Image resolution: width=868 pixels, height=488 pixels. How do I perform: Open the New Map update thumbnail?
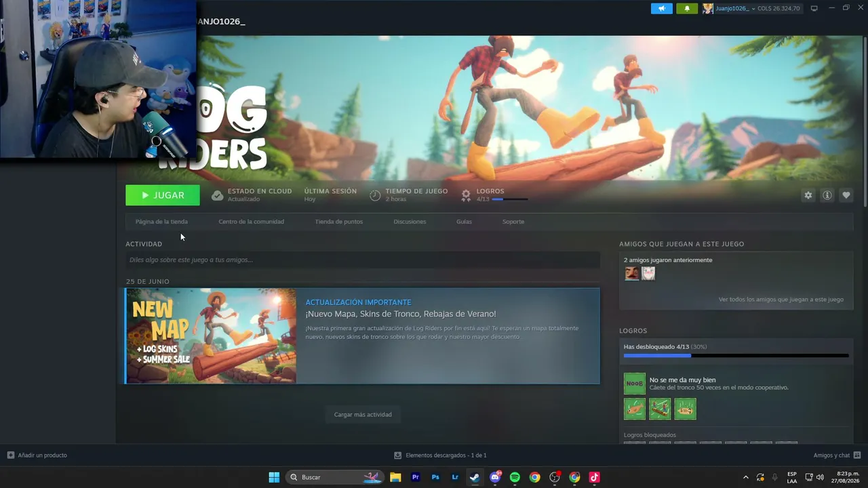pos(211,336)
